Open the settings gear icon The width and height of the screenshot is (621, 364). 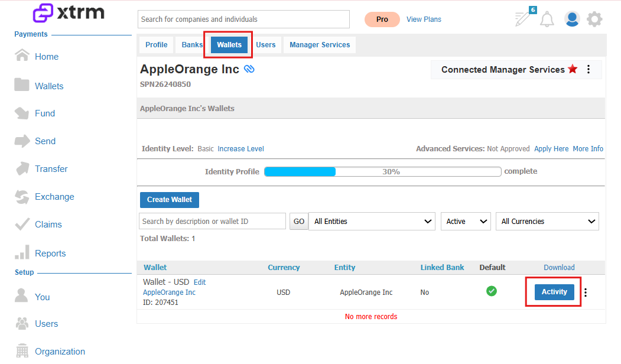pos(594,19)
